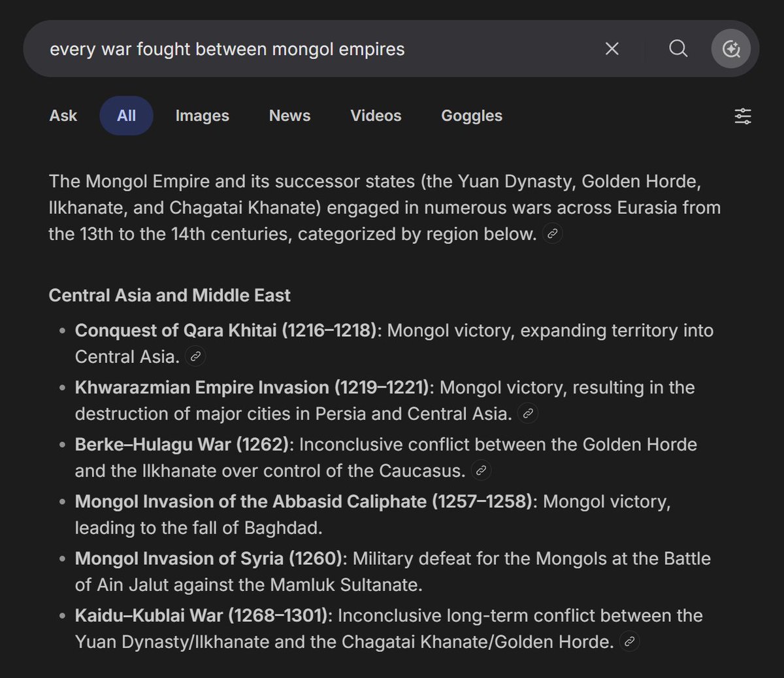Click 'leading to the fall of Baghdad.' text
Image resolution: width=784 pixels, height=678 pixels.
click(x=199, y=527)
